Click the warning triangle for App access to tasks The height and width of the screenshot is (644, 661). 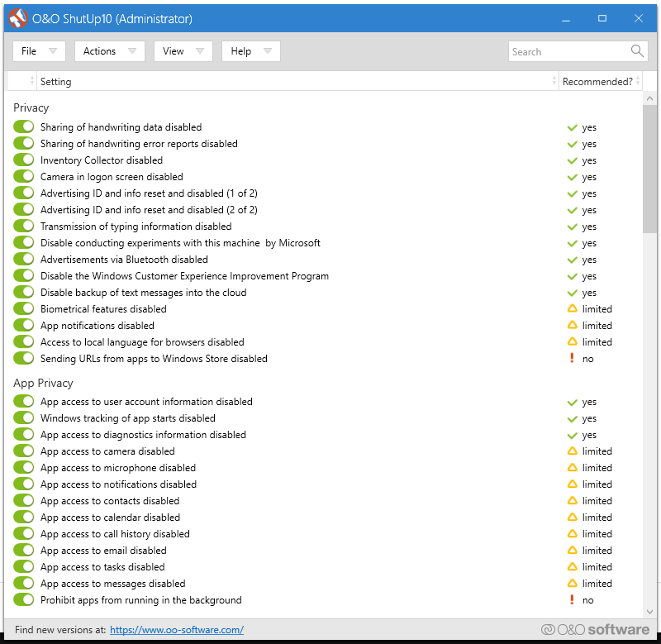[572, 566]
